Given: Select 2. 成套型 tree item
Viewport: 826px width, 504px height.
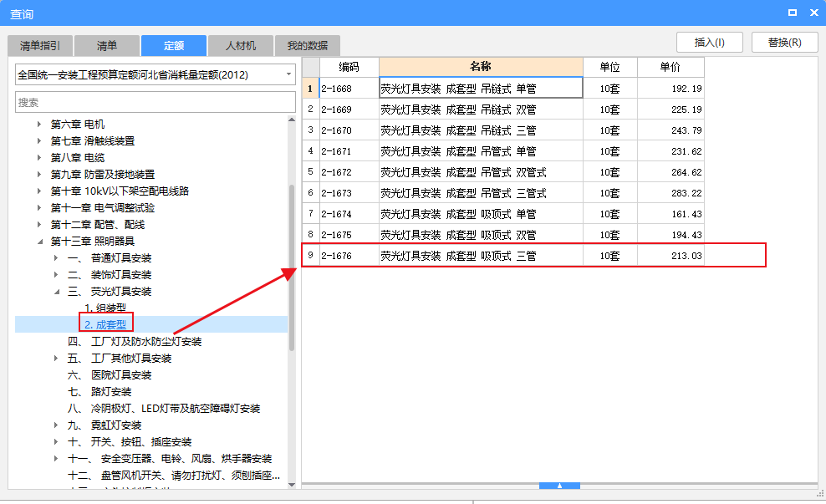Looking at the screenshot, I should tap(105, 324).
